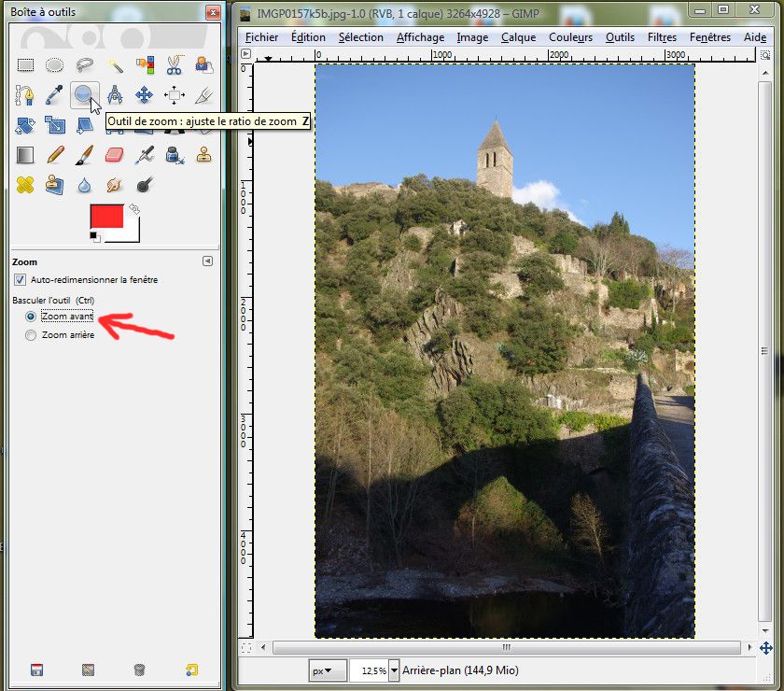Open the image navigation cross icon
This screenshot has width=784, height=691.
coord(765,648)
